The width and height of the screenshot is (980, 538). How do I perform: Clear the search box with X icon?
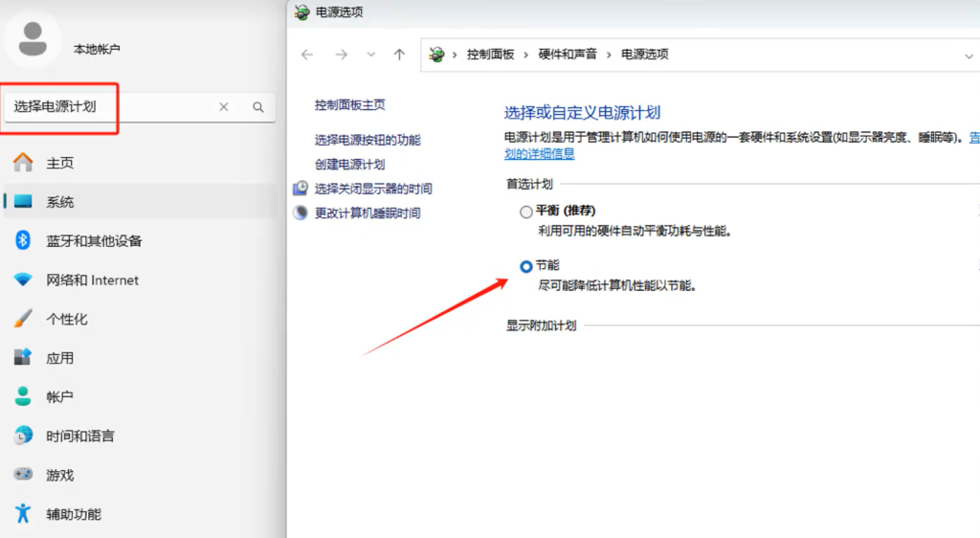click(x=224, y=107)
